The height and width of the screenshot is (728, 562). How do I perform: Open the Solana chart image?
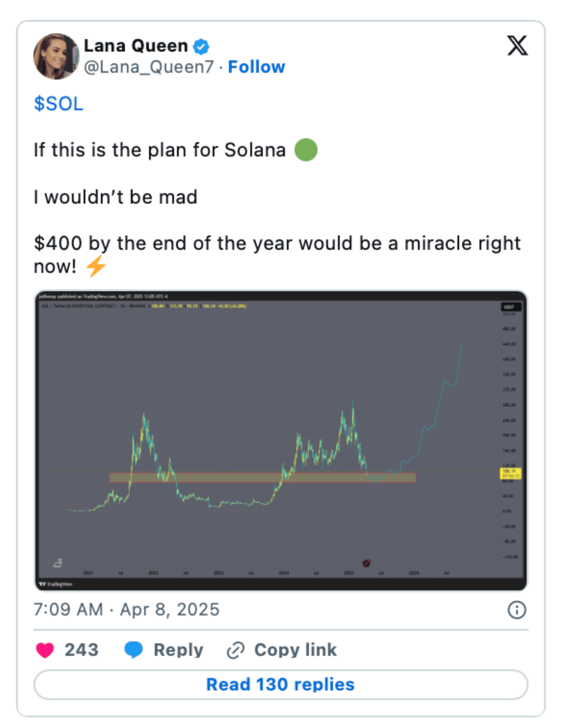tap(281, 441)
